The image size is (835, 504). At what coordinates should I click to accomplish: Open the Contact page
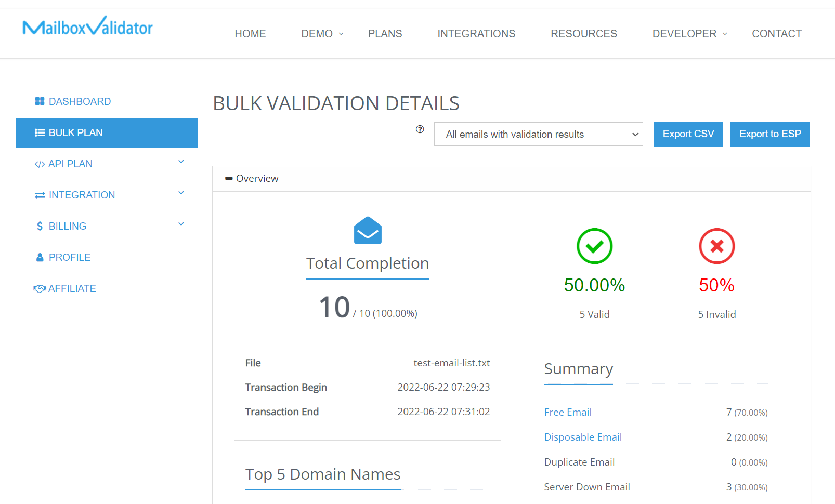coord(777,34)
